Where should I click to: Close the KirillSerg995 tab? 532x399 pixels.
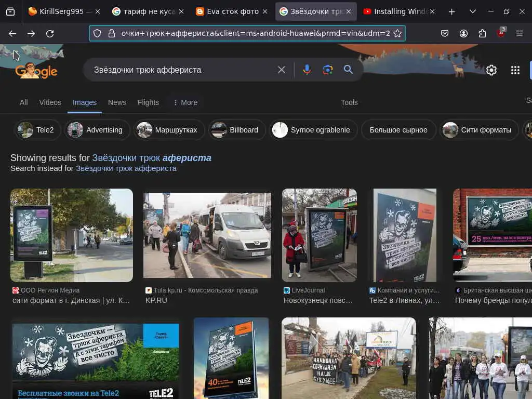click(98, 11)
